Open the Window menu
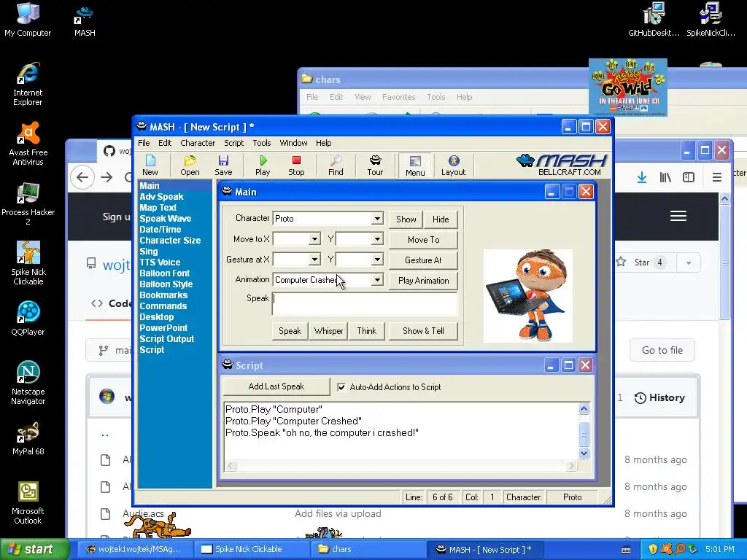This screenshot has height=560, width=747. click(x=293, y=143)
